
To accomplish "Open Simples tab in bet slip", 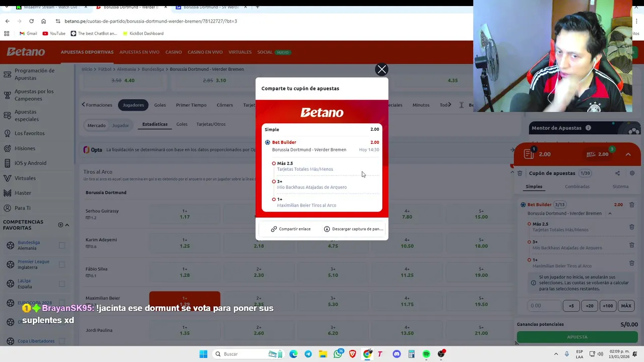I will tap(534, 187).
